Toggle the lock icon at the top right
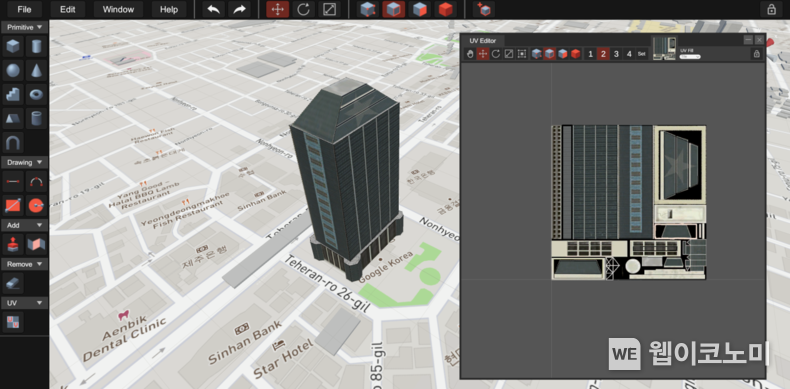Viewport: 790px width, 389px height. point(771,10)
